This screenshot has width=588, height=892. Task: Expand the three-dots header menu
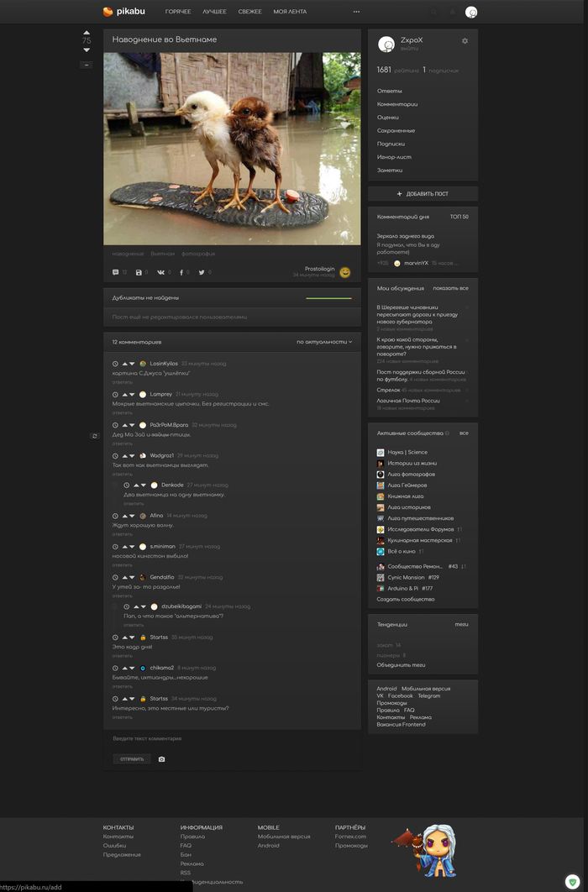pyautogui.click(x=356, y=12)
